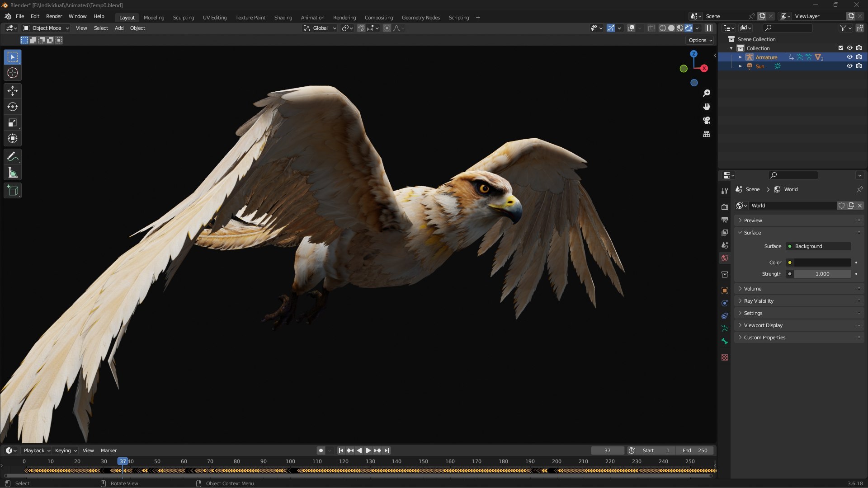This screenshot has height=488, width=868.
Task: Toggle Collection eye visibility
Action: tap(849, 48)
